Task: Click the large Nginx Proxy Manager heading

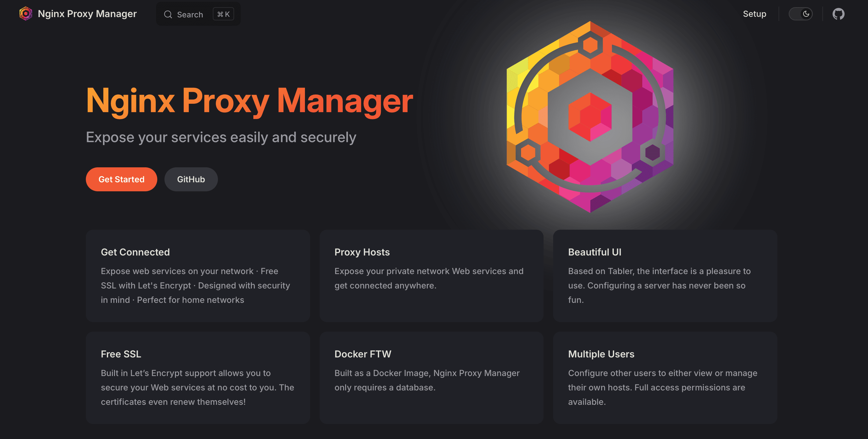Action: pos(249,101)
